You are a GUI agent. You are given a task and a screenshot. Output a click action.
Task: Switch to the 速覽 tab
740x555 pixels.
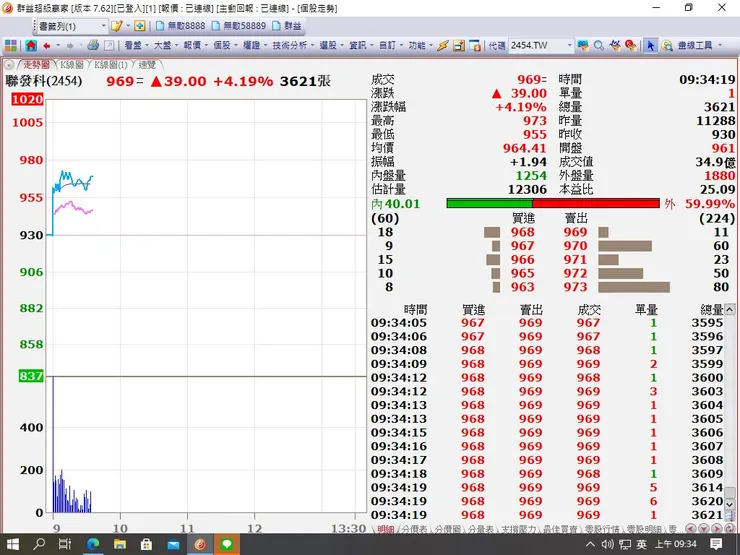[147, 65]
